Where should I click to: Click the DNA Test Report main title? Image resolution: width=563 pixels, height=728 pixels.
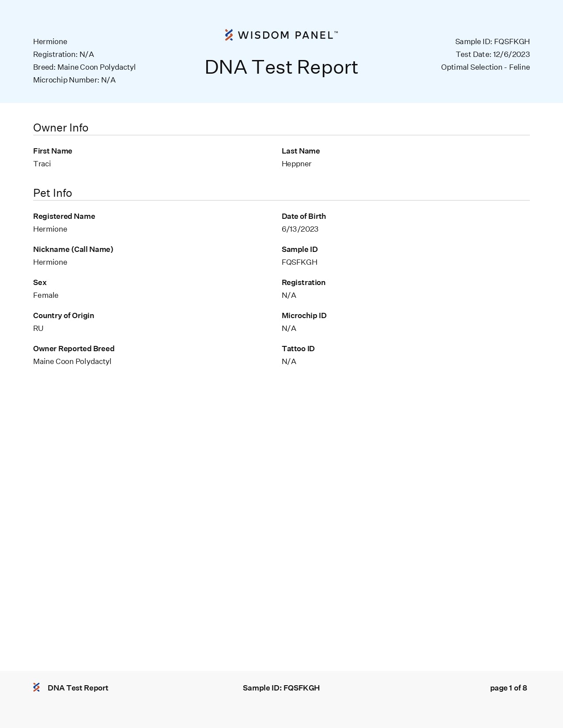pos(281,68)
